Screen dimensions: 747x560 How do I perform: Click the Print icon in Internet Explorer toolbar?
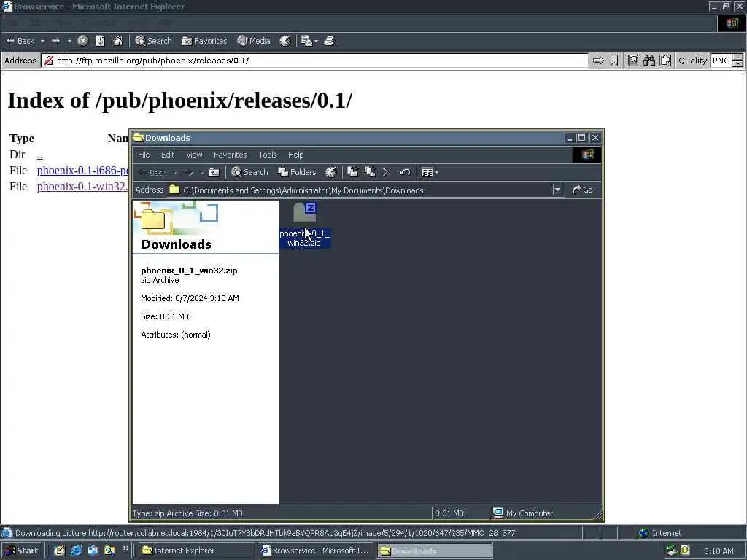pos(329,41)
